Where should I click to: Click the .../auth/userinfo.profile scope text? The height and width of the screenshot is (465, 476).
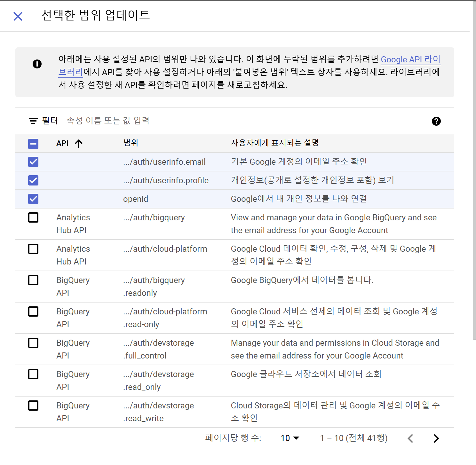(x=166, y=180)
